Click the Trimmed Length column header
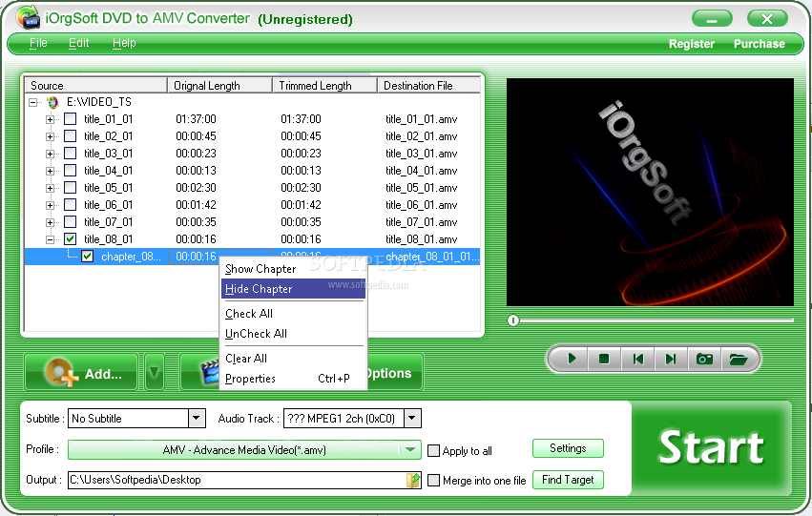Viewport: 812px width, 516px height. pyautogui.click(x=324, y=86)
